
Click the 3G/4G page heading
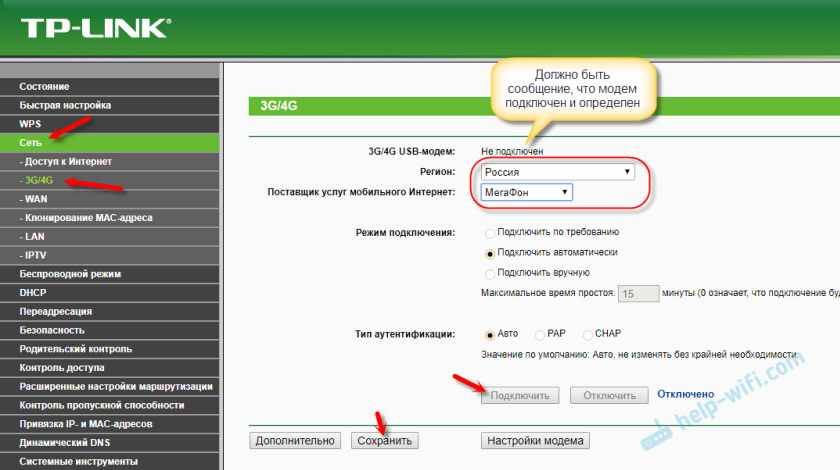(279, 106)
